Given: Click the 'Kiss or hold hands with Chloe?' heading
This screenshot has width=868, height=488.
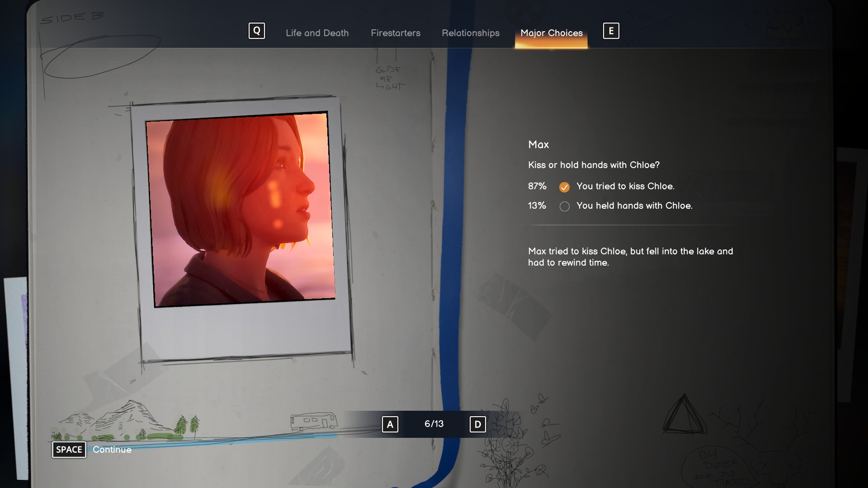Looking at the screenshot, I should pos(594,165).
